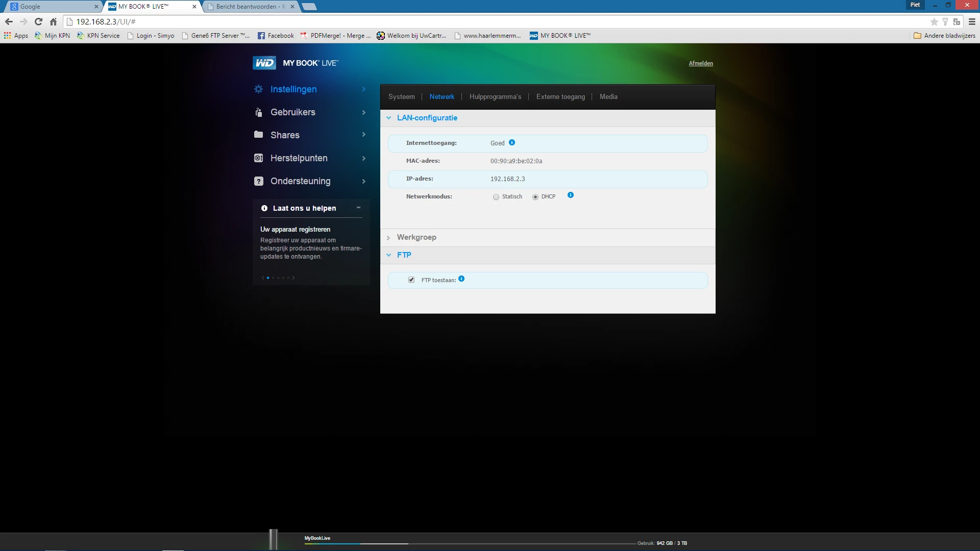Open the Facebook bookmark

click(x=276, y=36)
